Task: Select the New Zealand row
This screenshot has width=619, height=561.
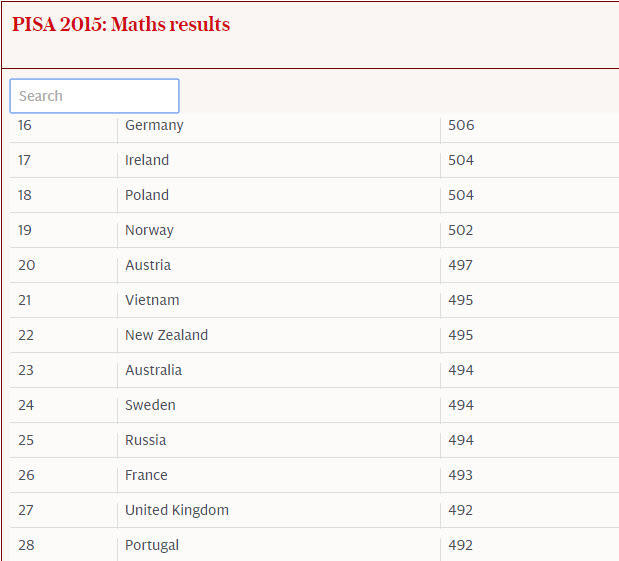Action: tap(166, 335)
